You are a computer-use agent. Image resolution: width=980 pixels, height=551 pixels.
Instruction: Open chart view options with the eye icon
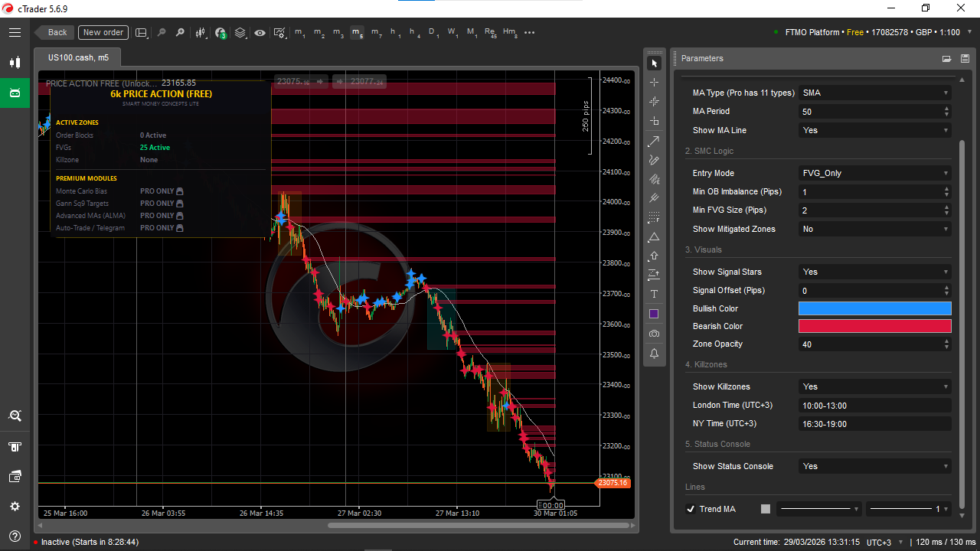tap(260, 33)
